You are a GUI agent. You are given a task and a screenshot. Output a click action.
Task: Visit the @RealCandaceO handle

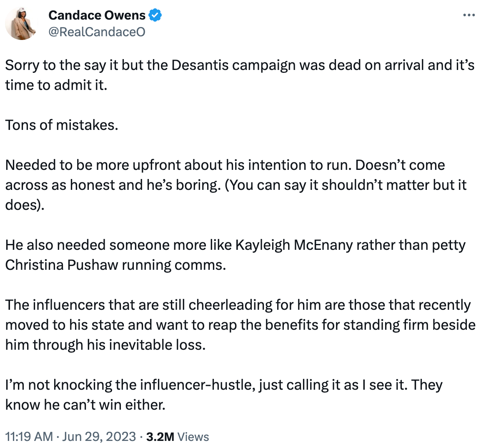[97, 32]
